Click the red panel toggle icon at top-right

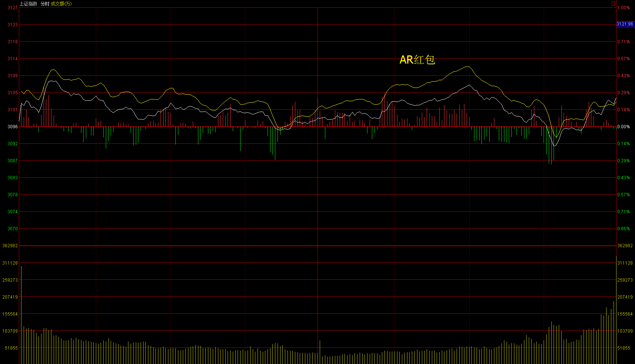click(613, 4)
